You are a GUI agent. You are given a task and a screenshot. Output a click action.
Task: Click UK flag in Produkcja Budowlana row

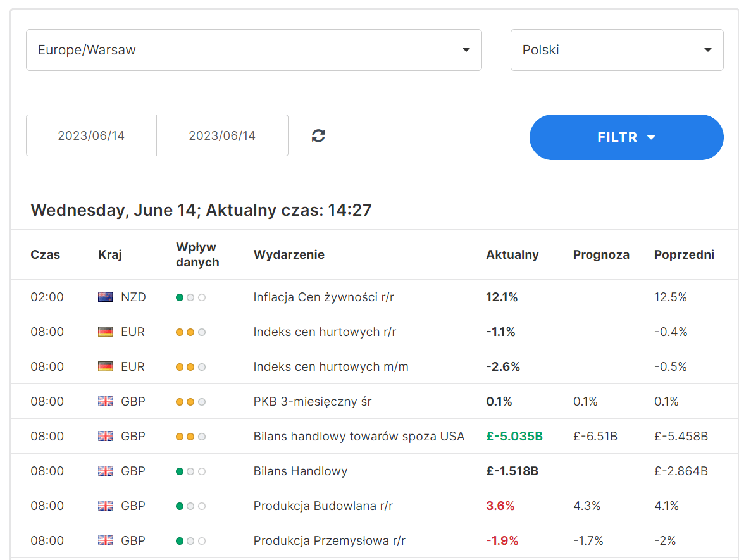point(106,506)
